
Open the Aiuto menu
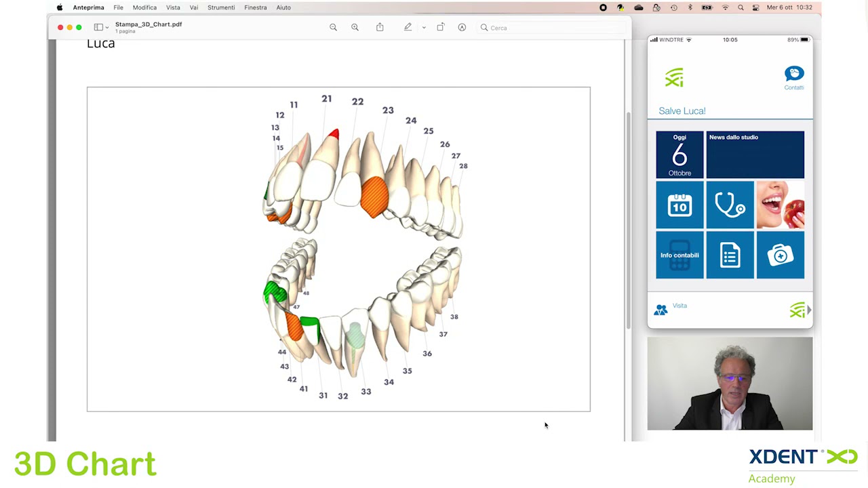tap(283, 7)
